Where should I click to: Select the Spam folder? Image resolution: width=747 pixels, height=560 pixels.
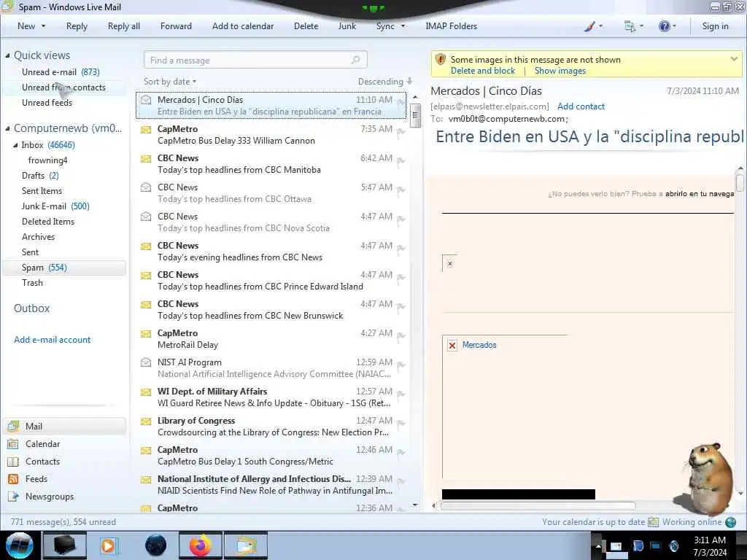tap(65, 268)
